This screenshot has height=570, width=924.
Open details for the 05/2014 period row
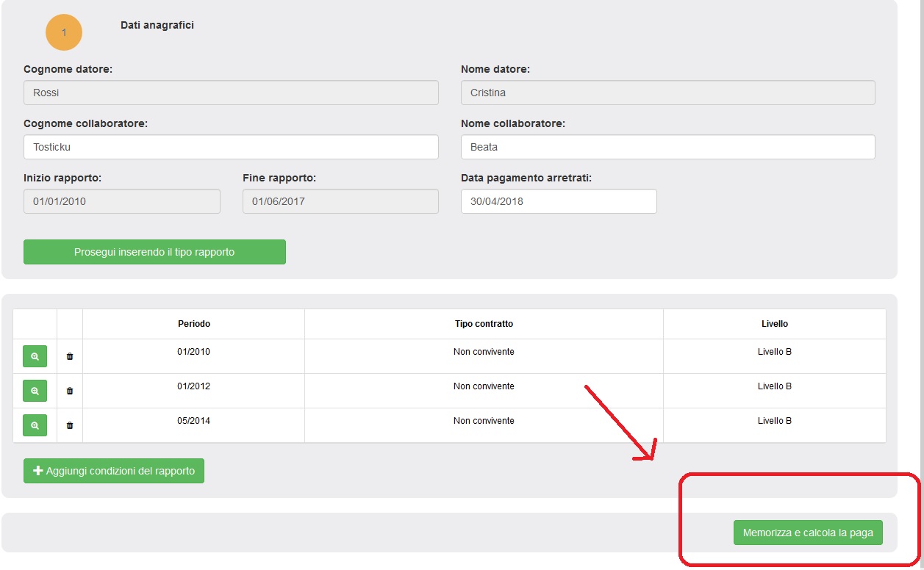(x=35, y=425)
